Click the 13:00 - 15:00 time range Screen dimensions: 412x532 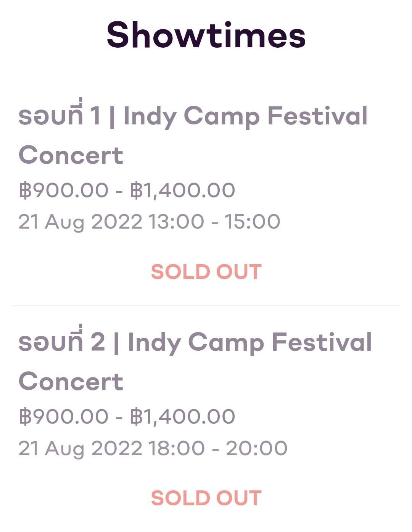(x=214, y=222)
